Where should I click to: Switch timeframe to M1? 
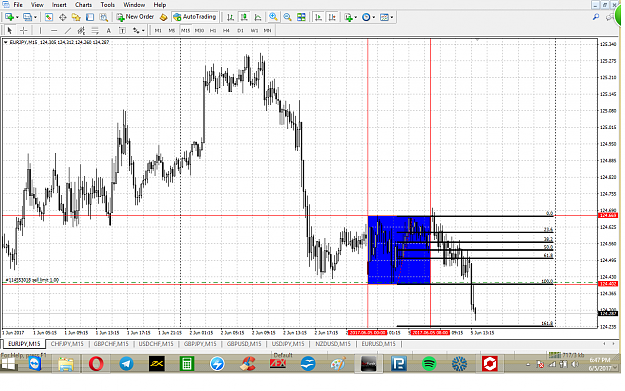(x=158, y=30)
